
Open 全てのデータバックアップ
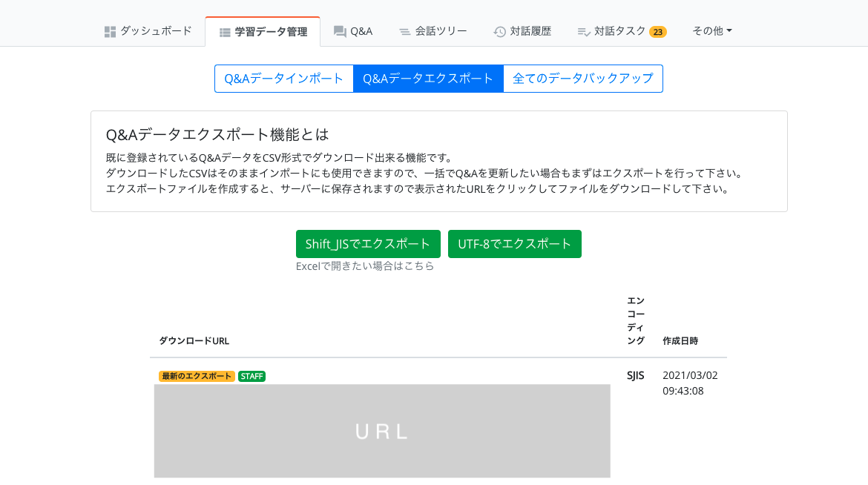(582, 79)
